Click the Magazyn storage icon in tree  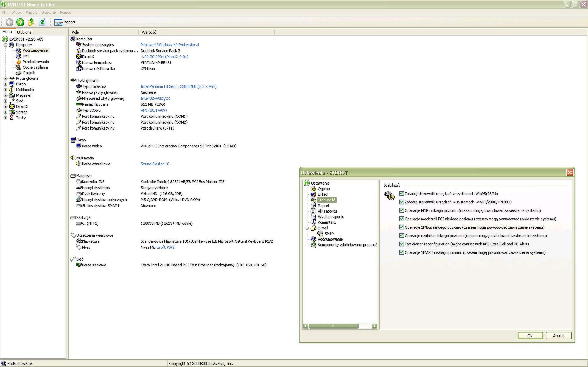[x=12, y=95]
